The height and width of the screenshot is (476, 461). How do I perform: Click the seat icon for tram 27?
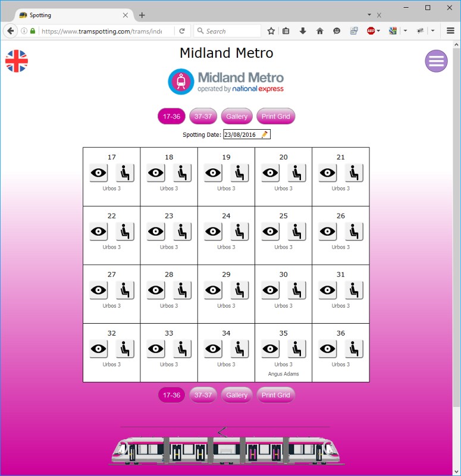[125, 290]
